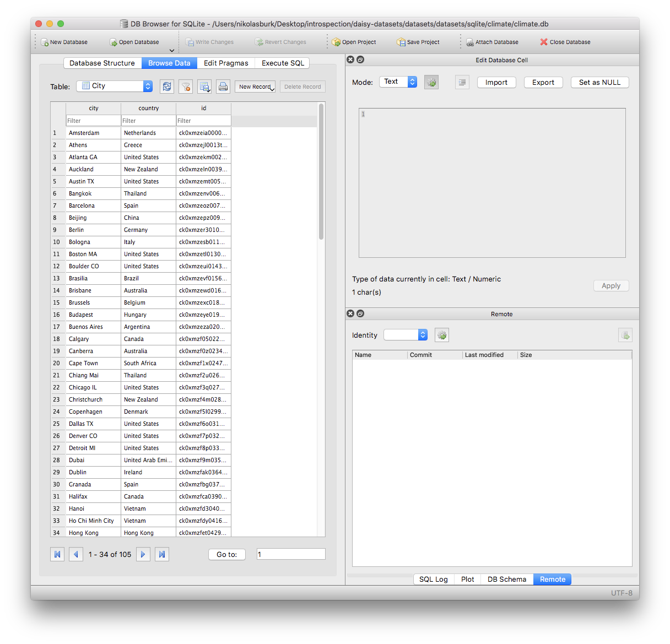Viewport: 670px width, 644px height.
Task: Open the DB Schema tab
Action: (506, 579)
